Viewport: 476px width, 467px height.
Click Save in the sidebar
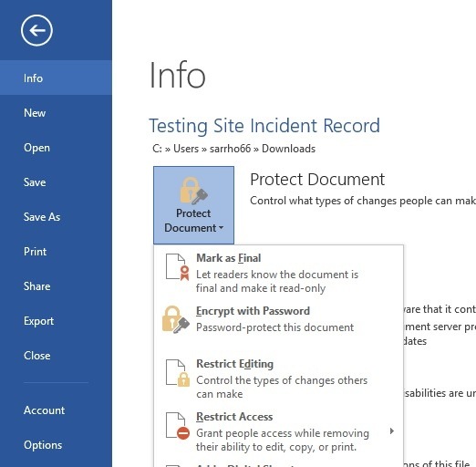tap(56, 182)
